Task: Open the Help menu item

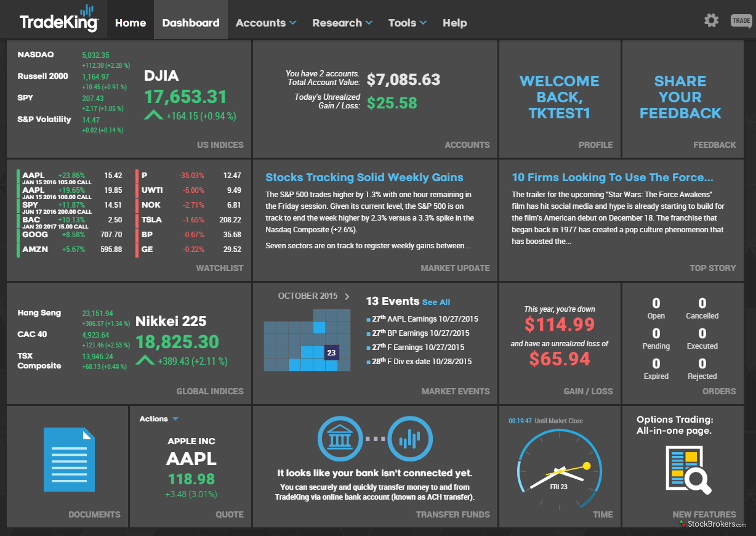Action: 455,23
